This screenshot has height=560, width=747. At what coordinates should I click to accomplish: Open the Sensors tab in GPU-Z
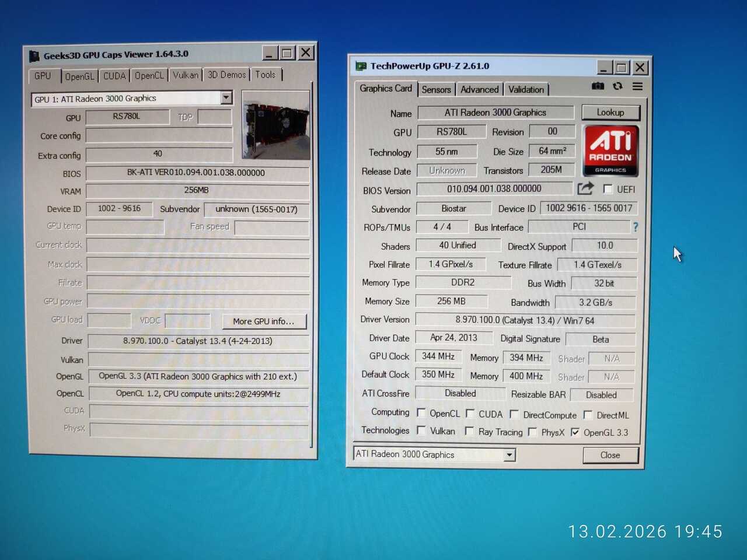[437, 90]
